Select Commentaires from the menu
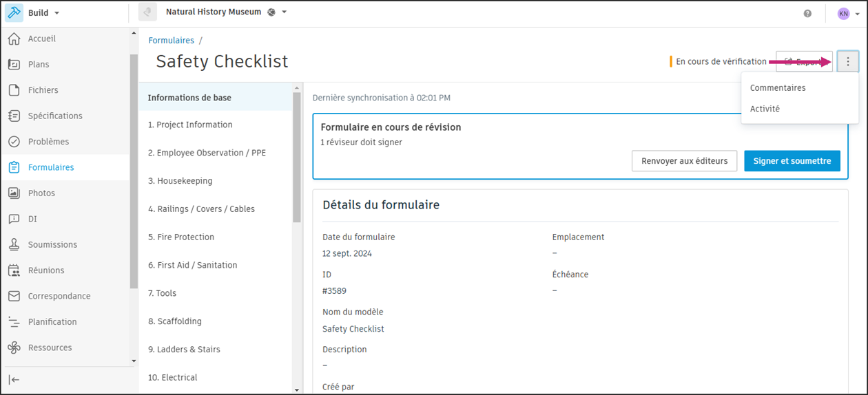The width and height of the screenshot is (868, 395). (x=777, y=88)
